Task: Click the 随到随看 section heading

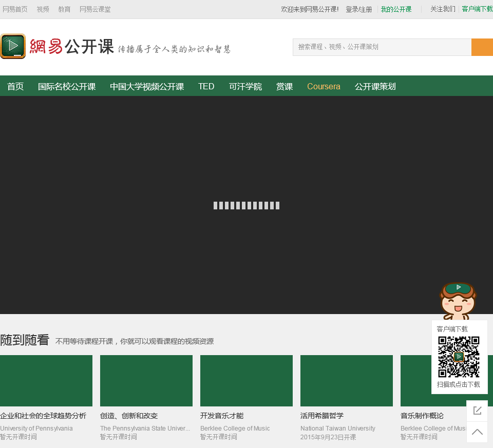Action: (x=25, y=340)
